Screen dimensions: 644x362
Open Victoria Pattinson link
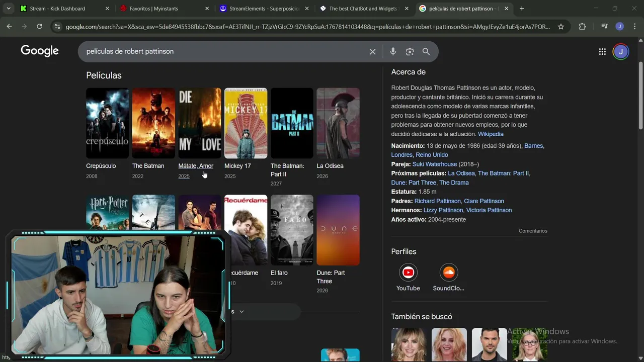[x=489, y=210]
